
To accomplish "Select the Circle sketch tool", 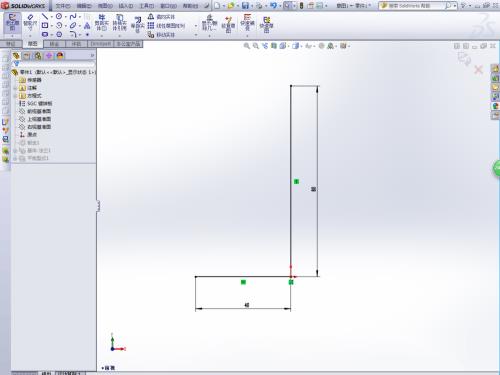I will [59, 16].
